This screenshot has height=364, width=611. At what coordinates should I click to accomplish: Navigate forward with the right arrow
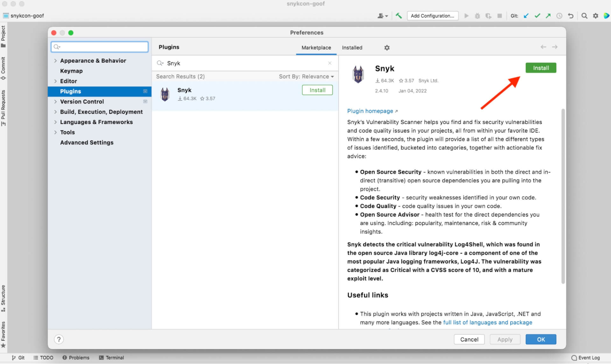[x=555, y=47]
